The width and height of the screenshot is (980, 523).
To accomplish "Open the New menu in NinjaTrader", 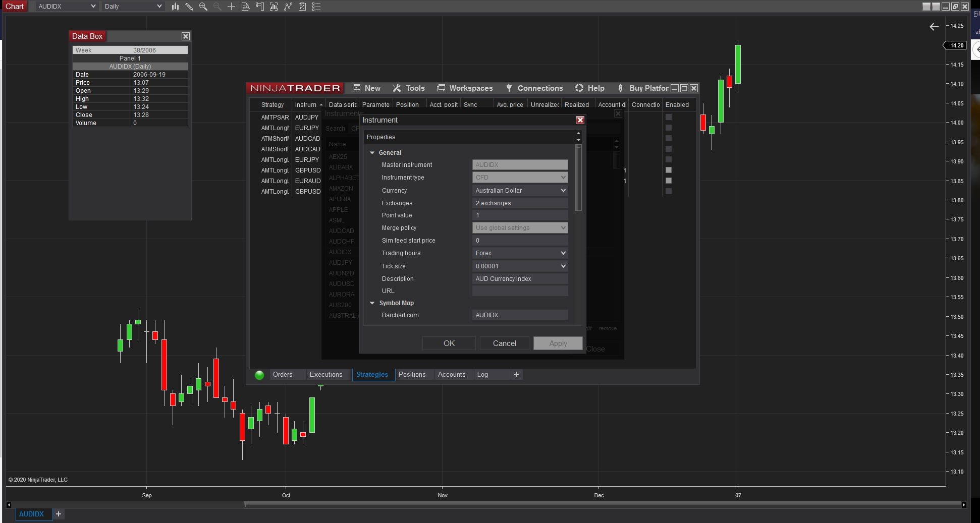I will [367, 88].
